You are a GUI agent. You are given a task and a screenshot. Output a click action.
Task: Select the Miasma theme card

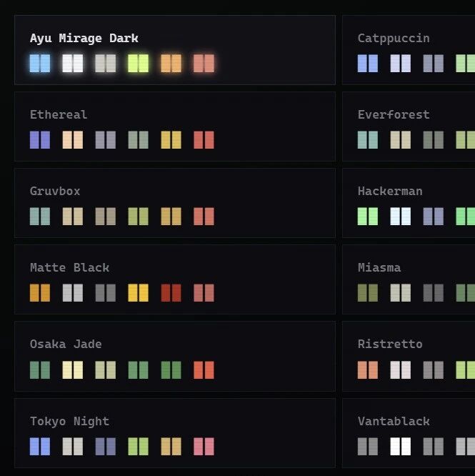tap(409, 279)
